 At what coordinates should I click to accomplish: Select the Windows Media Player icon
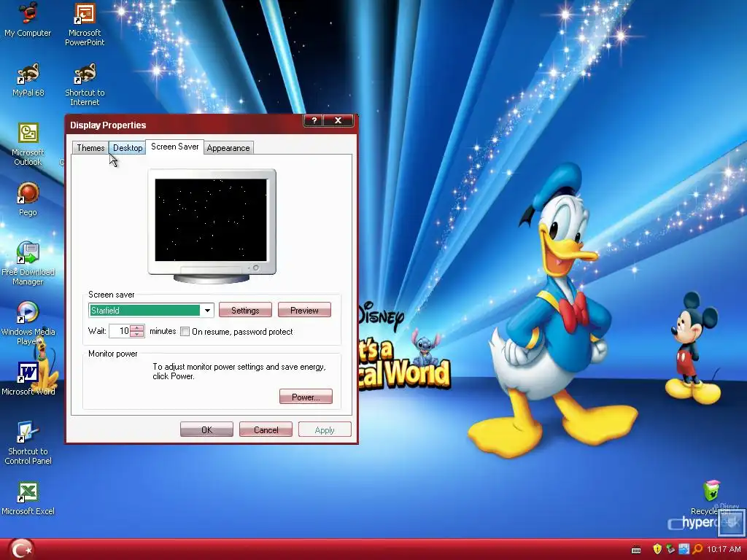(28, 323)
